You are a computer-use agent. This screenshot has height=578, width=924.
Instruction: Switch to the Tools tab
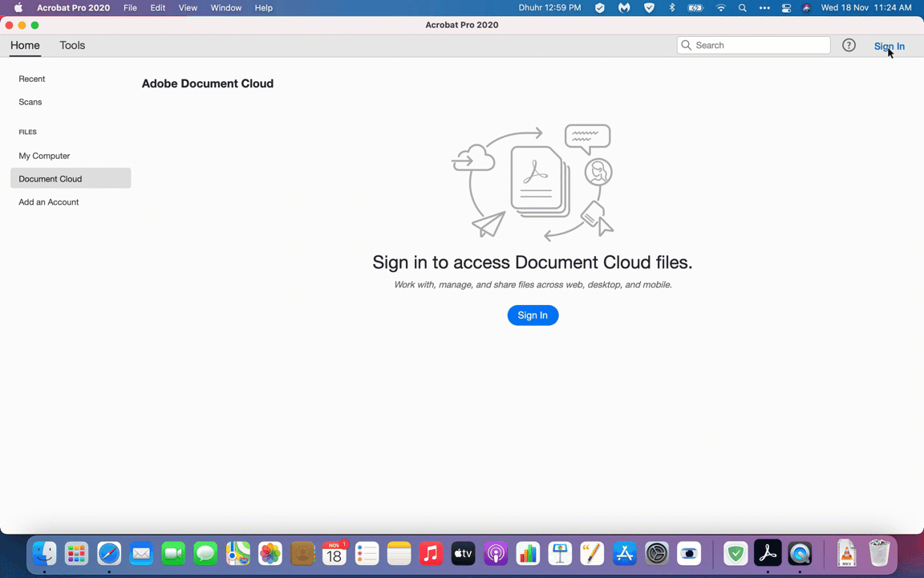(72, 46)
